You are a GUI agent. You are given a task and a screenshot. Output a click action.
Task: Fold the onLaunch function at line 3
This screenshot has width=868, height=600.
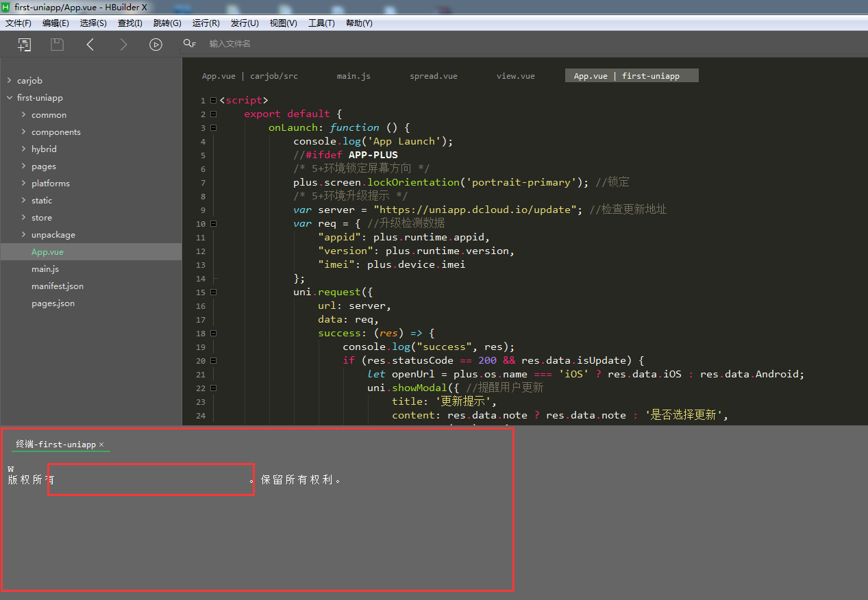coord(213,128)
